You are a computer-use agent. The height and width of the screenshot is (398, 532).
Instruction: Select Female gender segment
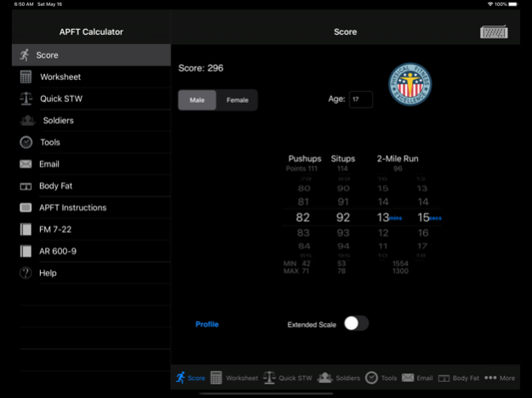click(x=237, y=100)
